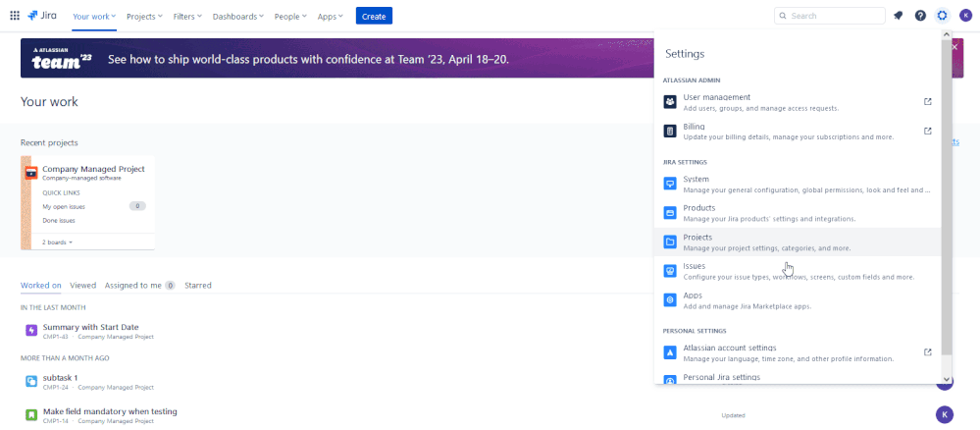Open User management settings entry
Screen dimensions: 980x430
coord(798,102)
